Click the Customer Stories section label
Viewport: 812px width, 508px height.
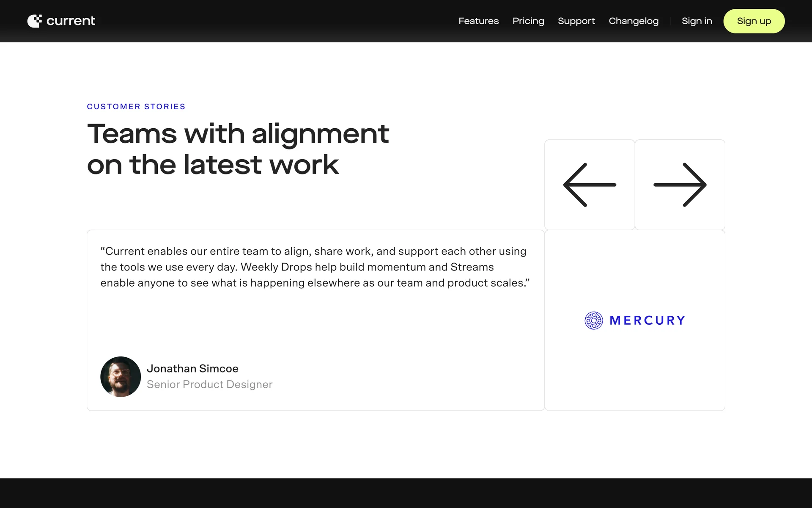[x=136, y=107]
